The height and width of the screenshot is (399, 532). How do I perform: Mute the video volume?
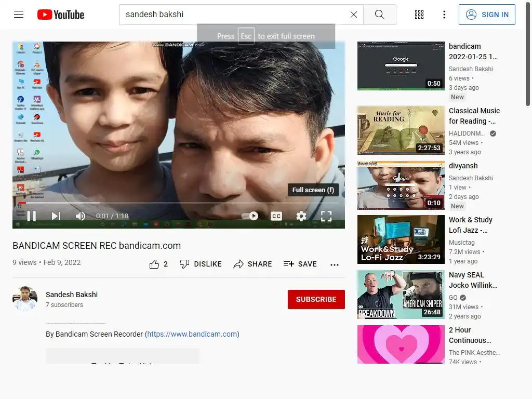[x=80, y=216]
